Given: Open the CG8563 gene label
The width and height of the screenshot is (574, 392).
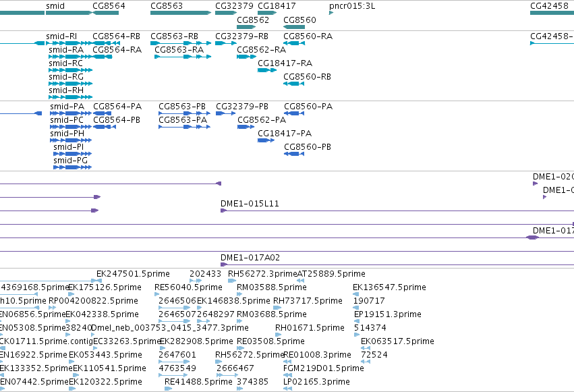Looking at the screenshot, I should pyautogui.click(x=167, y=6).
